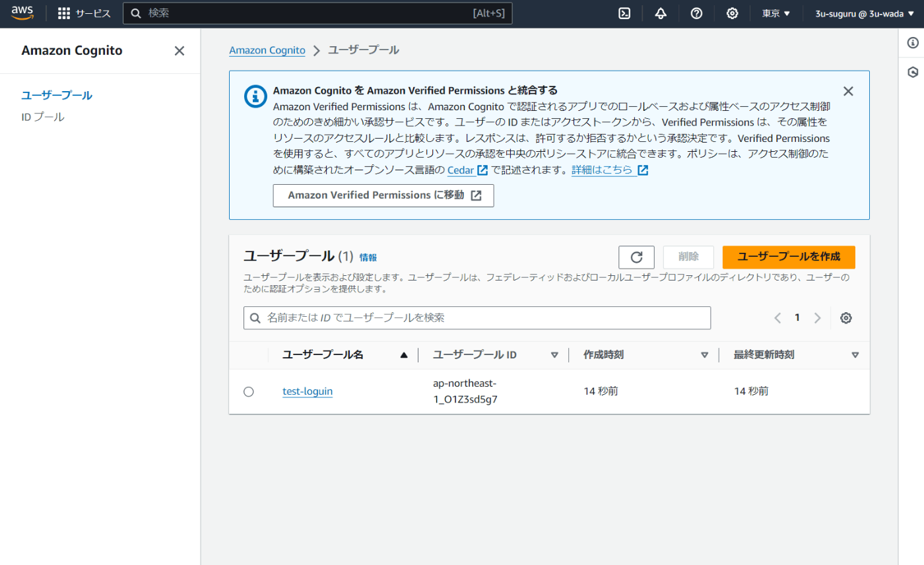Click Amazon Verified Permissions に移動 button

pos(383,195)
